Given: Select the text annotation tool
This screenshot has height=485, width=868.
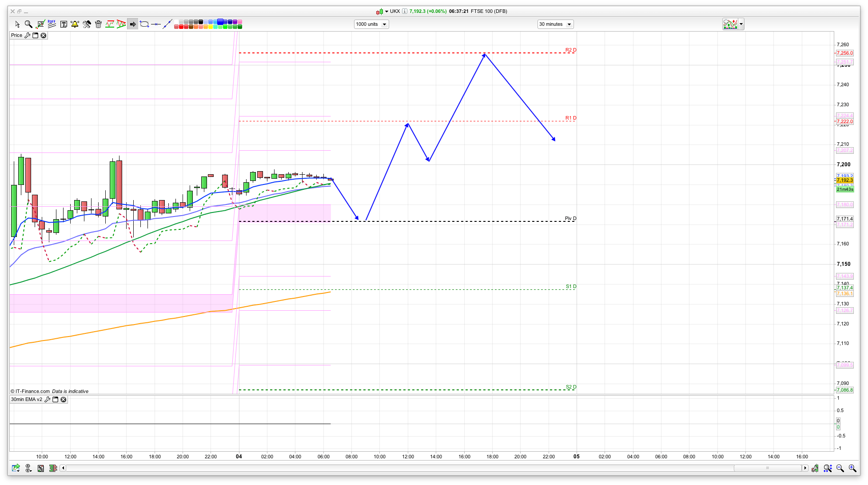Looking at the screenshot, I should pyautogui.click(x=64, y=24).
